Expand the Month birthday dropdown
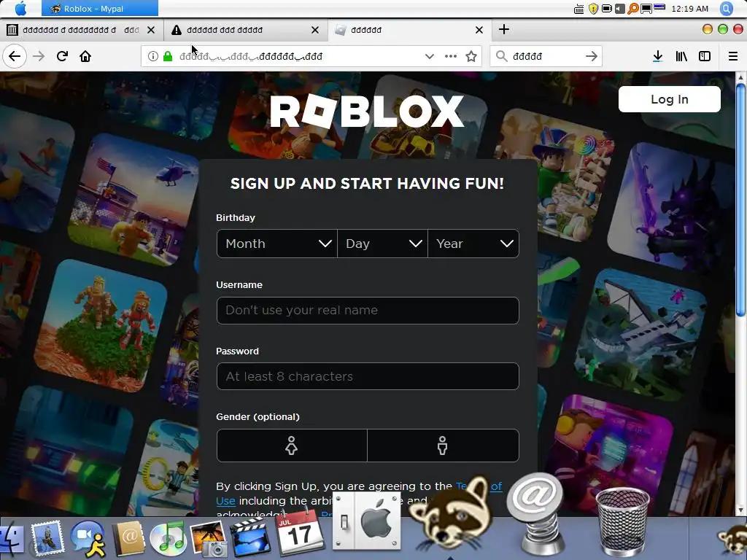Image resolution: width=747 pixels, height=560 pixels. (276, 244)
